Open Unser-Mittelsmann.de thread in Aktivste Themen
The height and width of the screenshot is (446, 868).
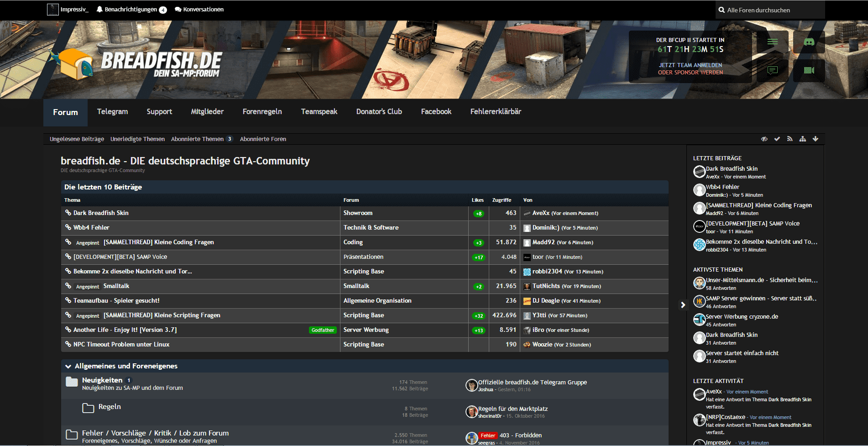[762, 280]
